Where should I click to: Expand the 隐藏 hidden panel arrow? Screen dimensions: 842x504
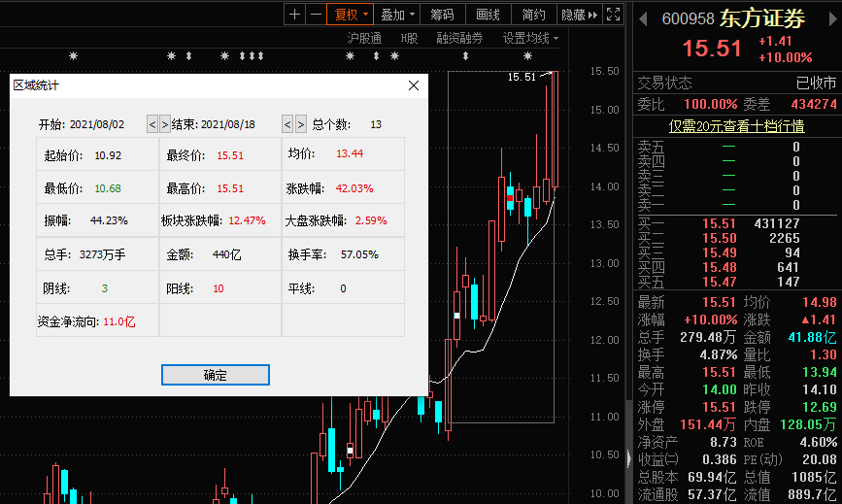(579, 15)
